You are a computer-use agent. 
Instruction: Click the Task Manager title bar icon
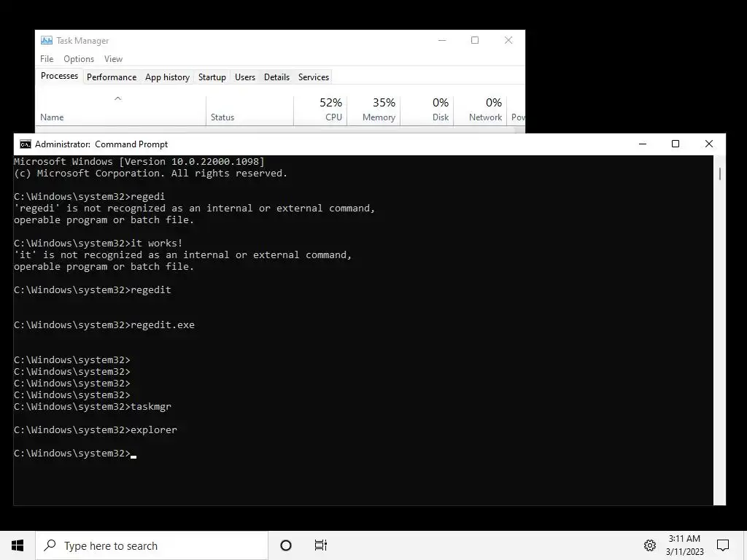pos(46,41)
